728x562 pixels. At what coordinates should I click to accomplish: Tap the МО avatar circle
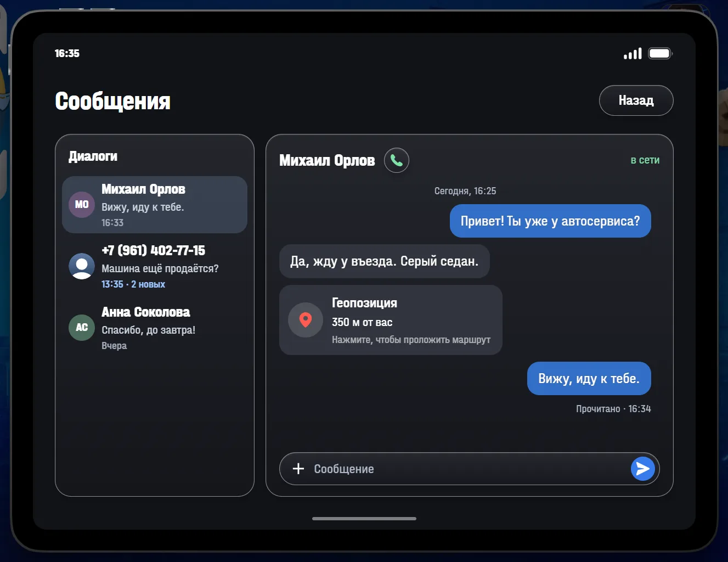coord(82,205)
